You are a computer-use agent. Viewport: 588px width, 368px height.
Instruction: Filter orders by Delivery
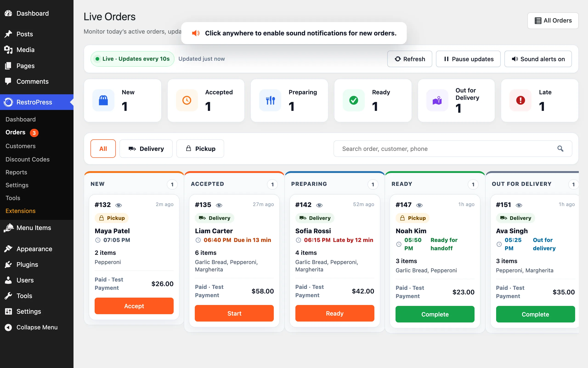[146, 149]
